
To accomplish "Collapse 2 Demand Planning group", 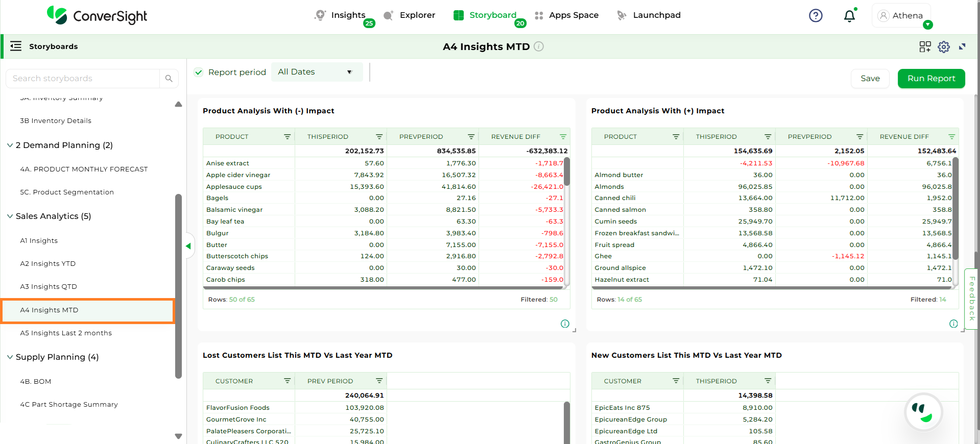I will (x=10, y=145).
